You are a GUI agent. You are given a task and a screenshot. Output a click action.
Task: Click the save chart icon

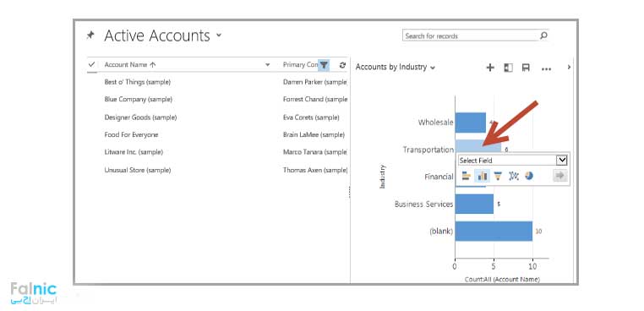tap(526, 68)
